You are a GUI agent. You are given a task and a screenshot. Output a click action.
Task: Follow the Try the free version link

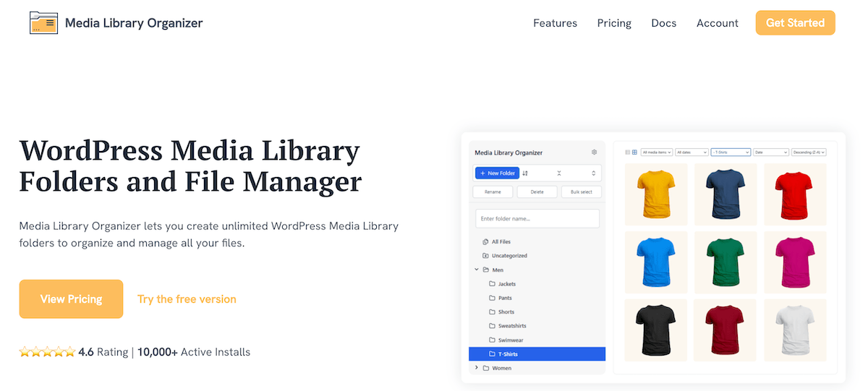[x=187, y=299]
